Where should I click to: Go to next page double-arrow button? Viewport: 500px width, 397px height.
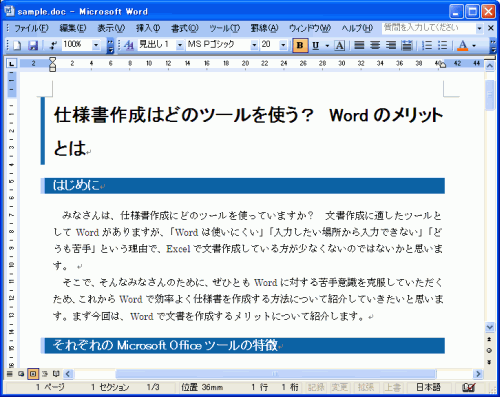[x=489, y=362]
